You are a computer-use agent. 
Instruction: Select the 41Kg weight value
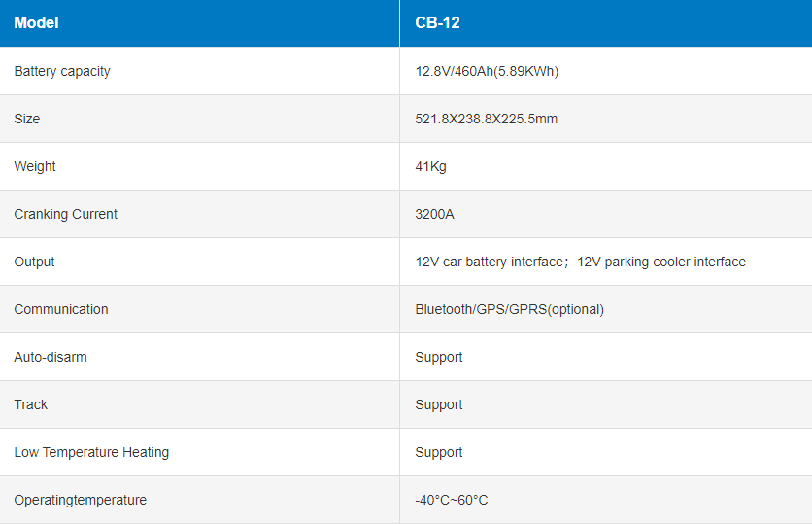pos(430,166)
